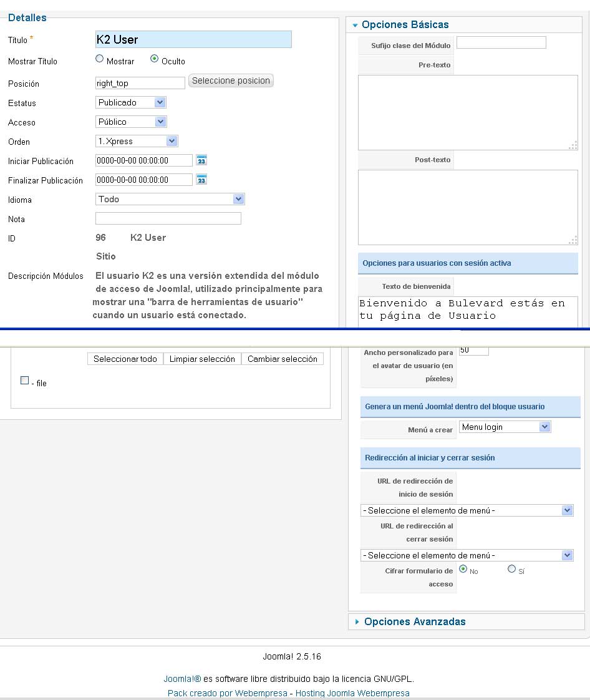Viewport: 590px width, 700px height.
Task: Open the Acceso dropdown showing Público
Action: click(131, 122)
